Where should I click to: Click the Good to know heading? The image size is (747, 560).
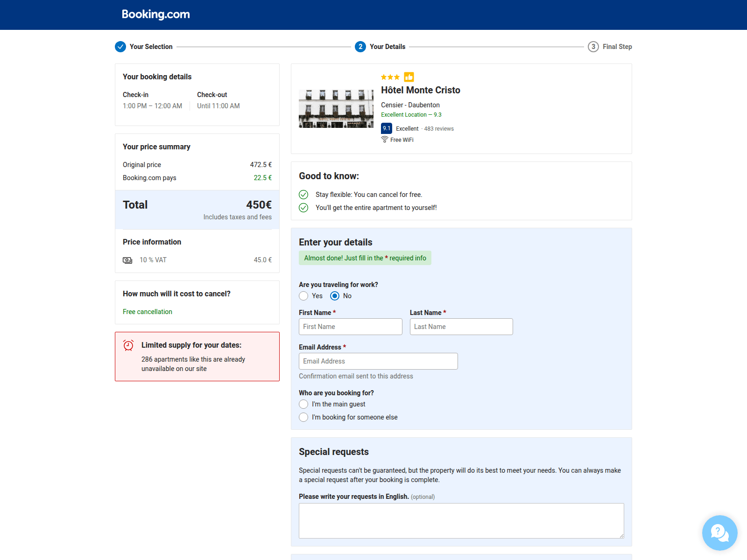click(x=329, y=176)
